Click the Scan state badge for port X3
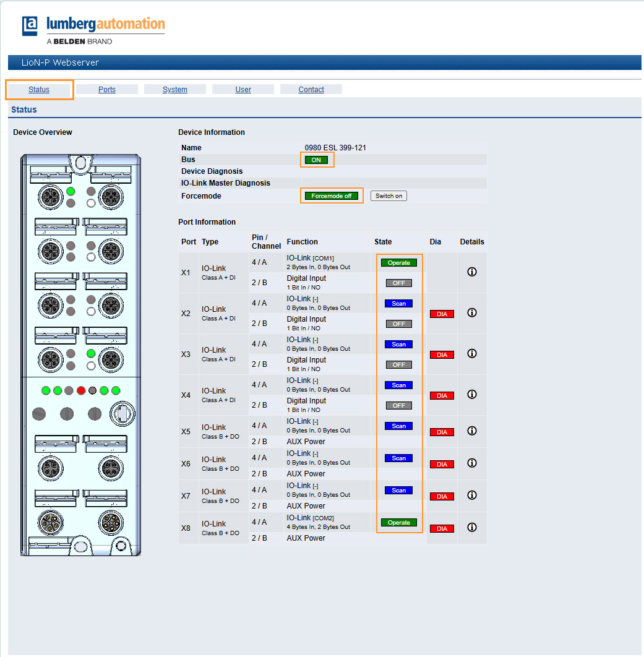The width and height of the screenshot is (644, 657). coord(399,344)
